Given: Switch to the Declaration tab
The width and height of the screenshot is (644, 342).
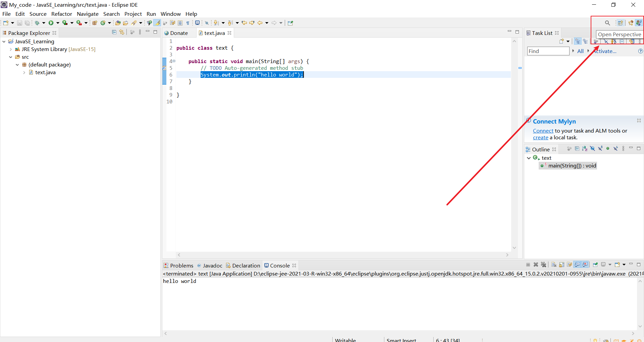Looking at the screenshot, I should pyautogui.click(x=243, y=265).
